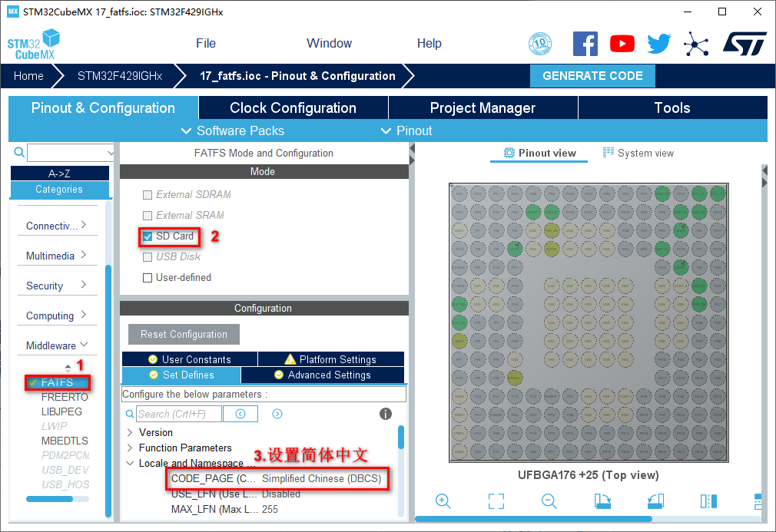Open the Software Packs dropdown
This screenshot has width=776, height=532.
click(x=233, y=131)
